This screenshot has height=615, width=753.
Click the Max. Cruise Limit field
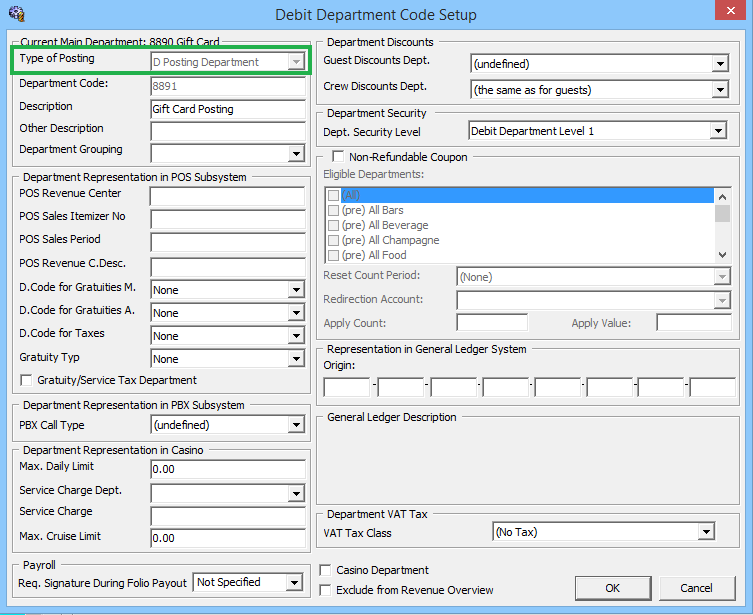click(x=228, y=538)
